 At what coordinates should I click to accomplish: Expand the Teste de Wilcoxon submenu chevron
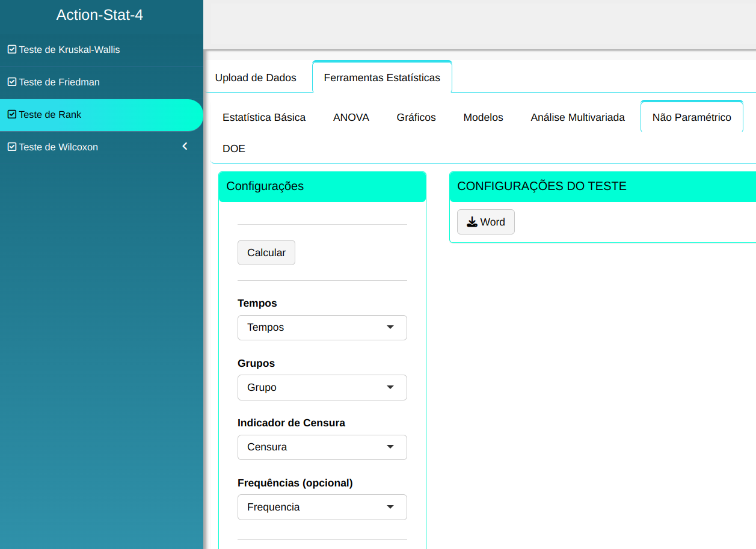(185, 146)
